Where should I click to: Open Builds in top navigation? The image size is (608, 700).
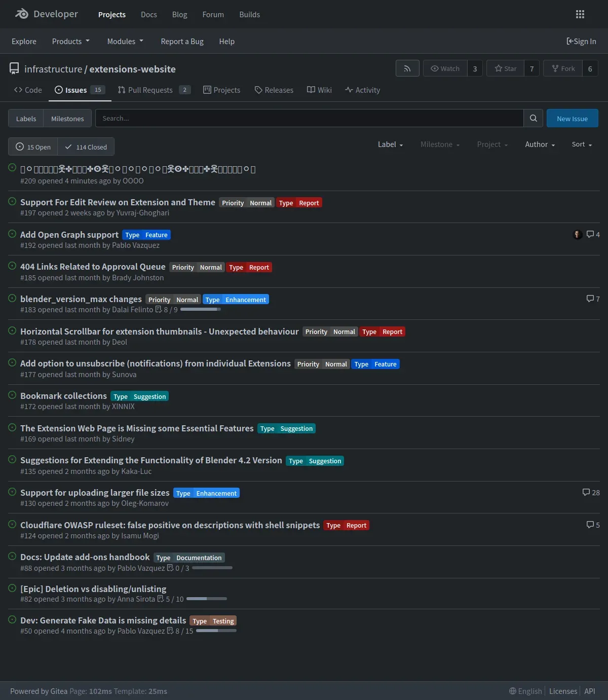(x=249, y=14)
